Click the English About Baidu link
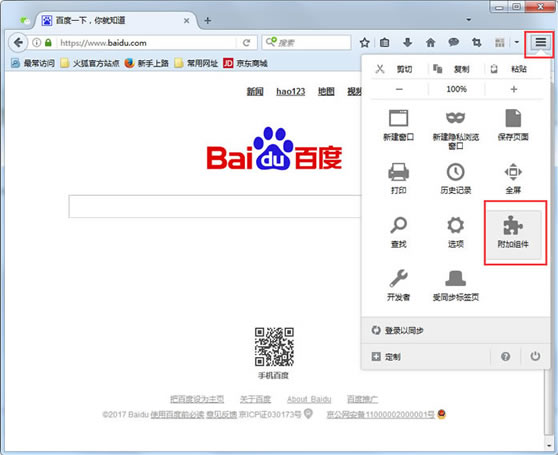 tap(309, 399)
